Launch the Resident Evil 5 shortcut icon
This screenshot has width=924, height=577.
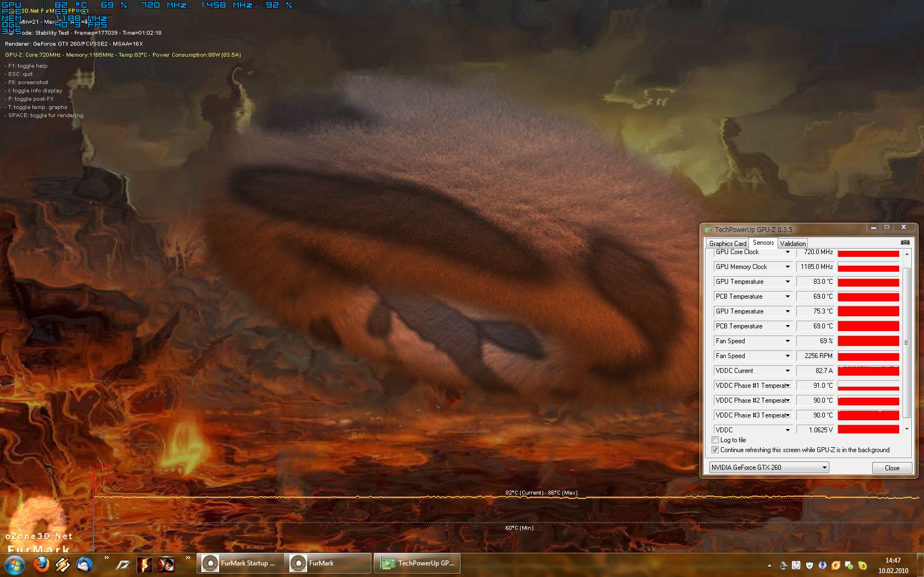(144, 564)
